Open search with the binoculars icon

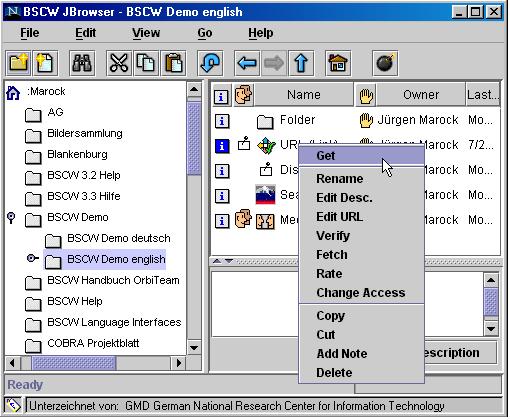coord(82,62)
